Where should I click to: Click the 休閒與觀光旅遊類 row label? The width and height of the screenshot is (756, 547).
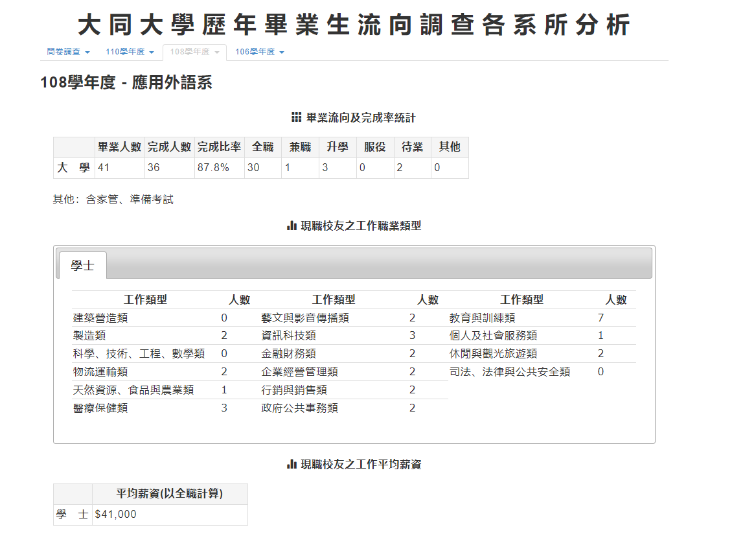coord(493,354)
